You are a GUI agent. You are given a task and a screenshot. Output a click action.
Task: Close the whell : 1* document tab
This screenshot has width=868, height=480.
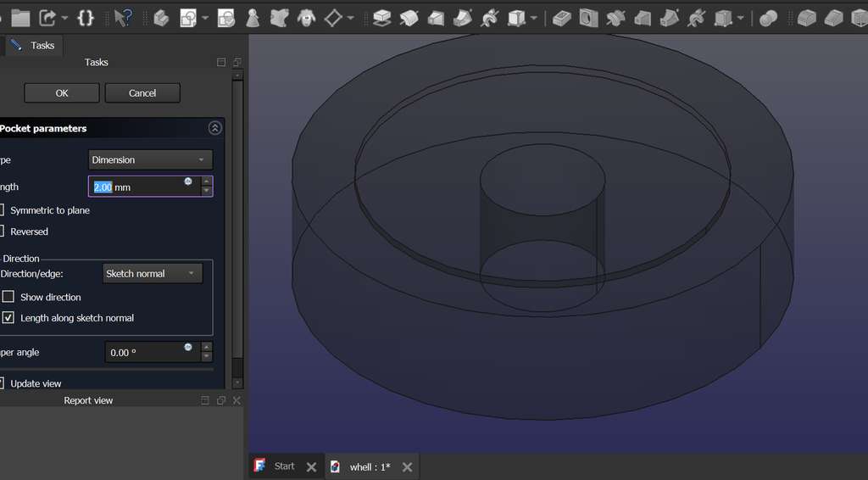tap(408, 466)
